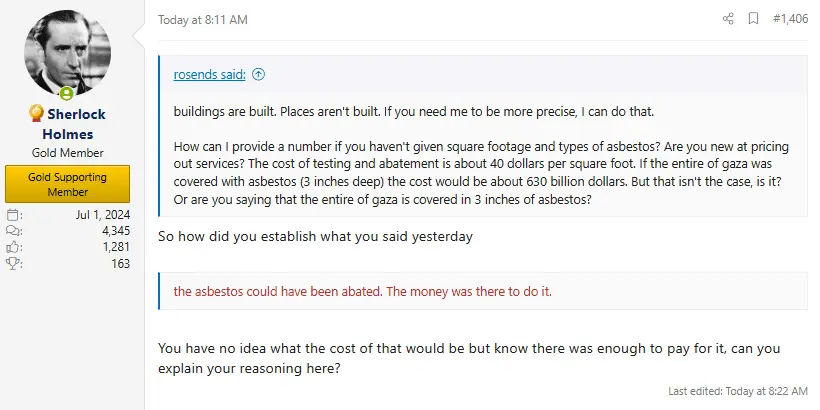Click the "Last edited" timestamp text
This screenshot has height=410, width=820.
tap(738, 390)
